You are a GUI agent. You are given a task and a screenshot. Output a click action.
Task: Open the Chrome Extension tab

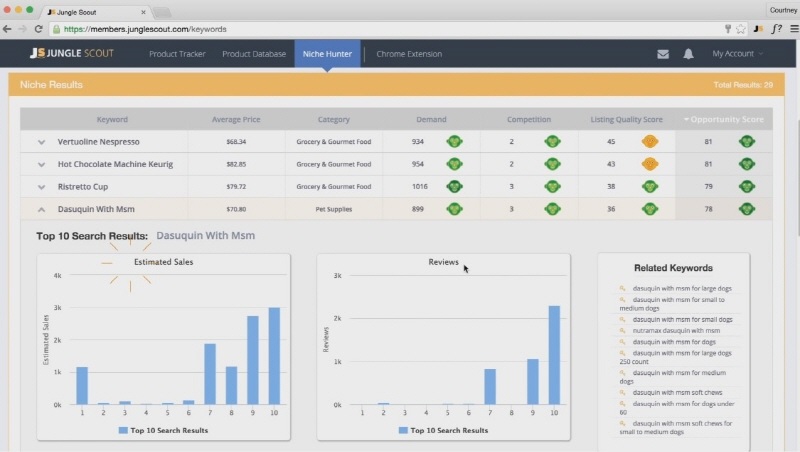(x=409, y=54)
